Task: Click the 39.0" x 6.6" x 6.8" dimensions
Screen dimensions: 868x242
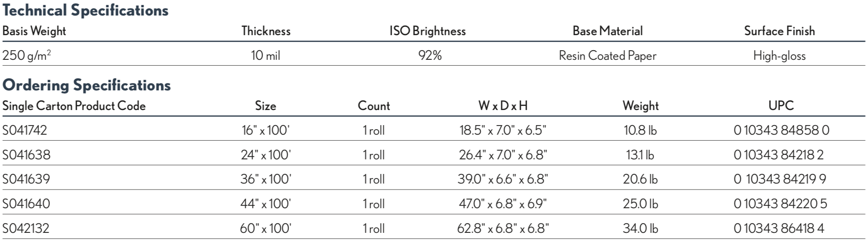Action: pyautogui.click(x=502, y=179)
